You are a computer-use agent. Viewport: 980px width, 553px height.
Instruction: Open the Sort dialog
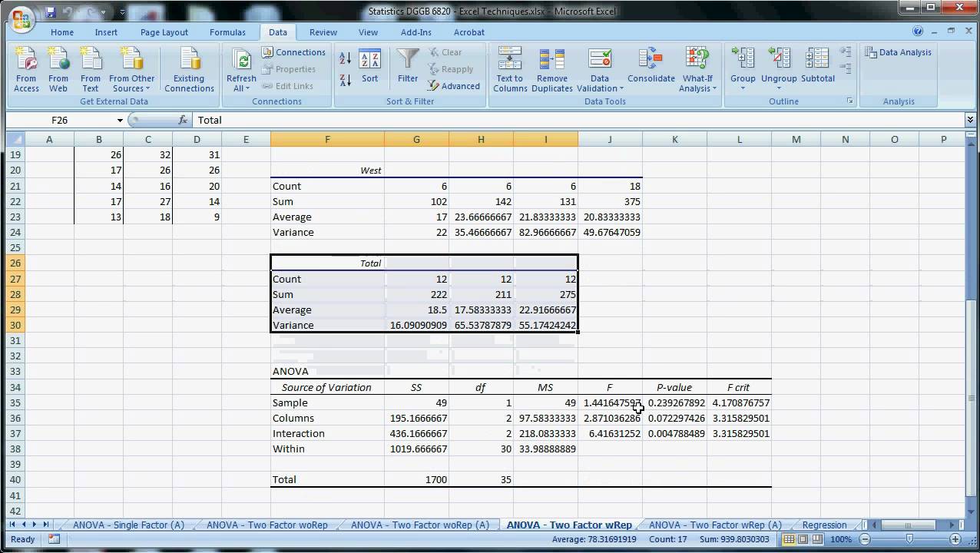370,66
